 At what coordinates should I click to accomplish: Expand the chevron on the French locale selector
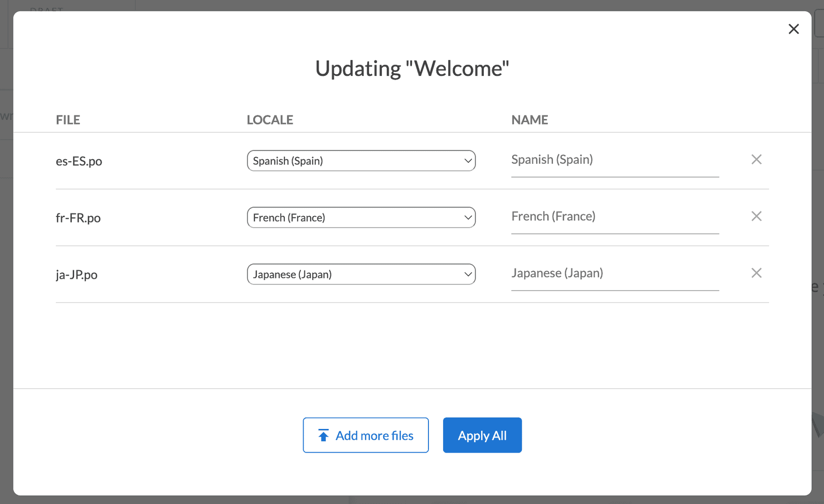coord(467,217)
